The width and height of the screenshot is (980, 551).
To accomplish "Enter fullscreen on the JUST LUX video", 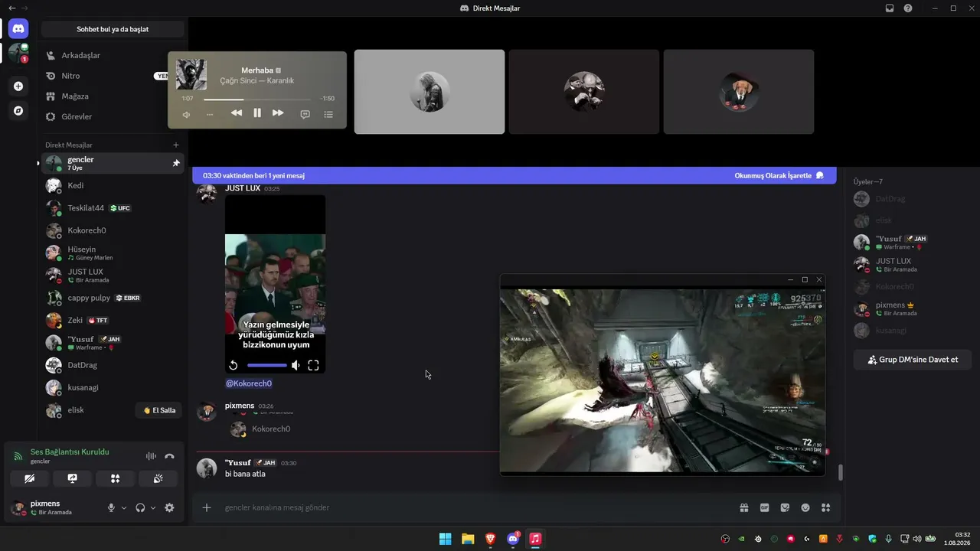I will (x=313, y=365).
